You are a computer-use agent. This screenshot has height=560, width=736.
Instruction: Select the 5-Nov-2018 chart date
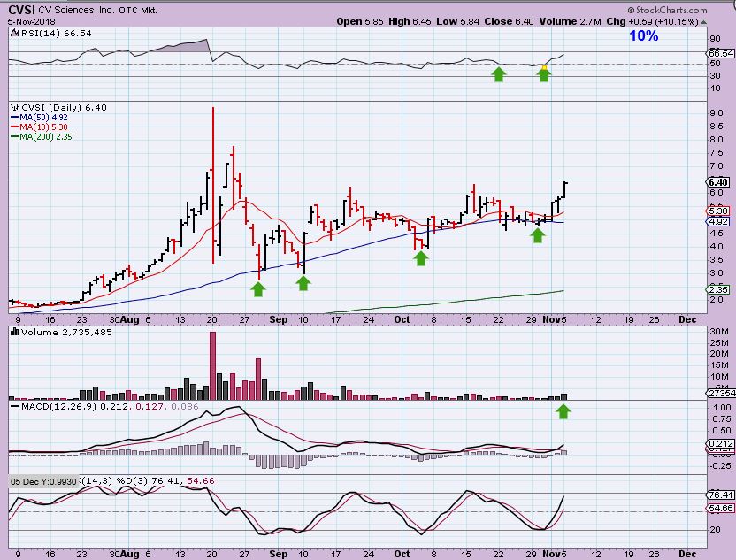32,21
